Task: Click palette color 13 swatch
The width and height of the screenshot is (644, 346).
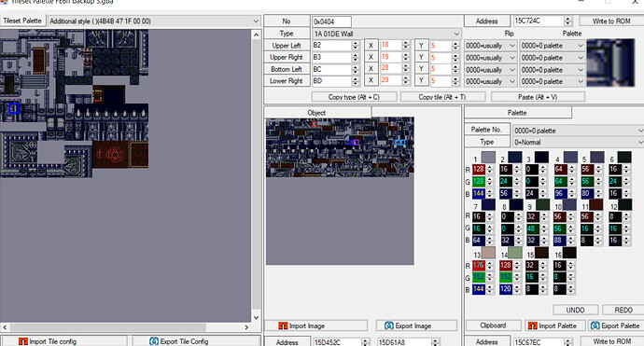Action: 488,253
